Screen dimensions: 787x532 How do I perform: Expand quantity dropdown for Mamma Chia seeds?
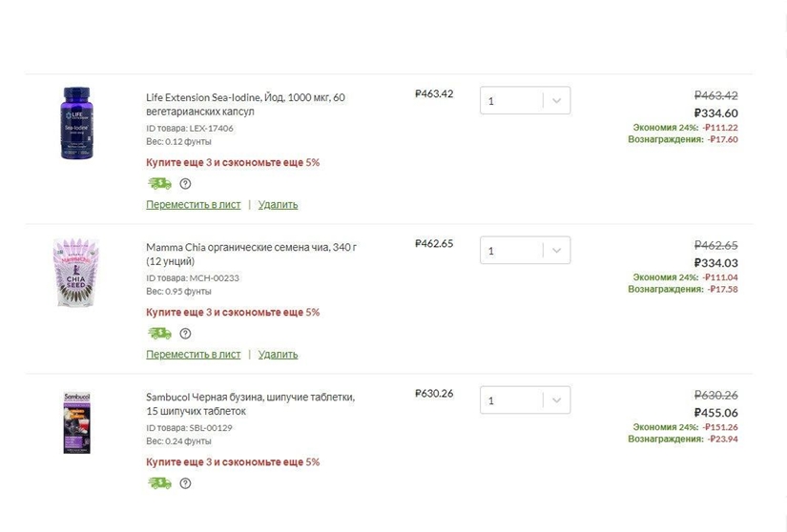tap(556, 251)
